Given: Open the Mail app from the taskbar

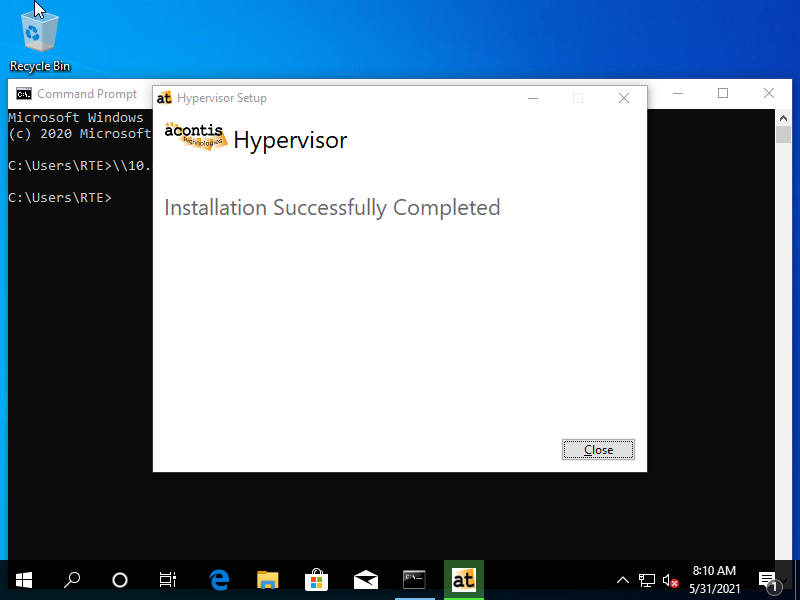Looking at the screenshot, I should pyautogui.click(x=365, y=580).
